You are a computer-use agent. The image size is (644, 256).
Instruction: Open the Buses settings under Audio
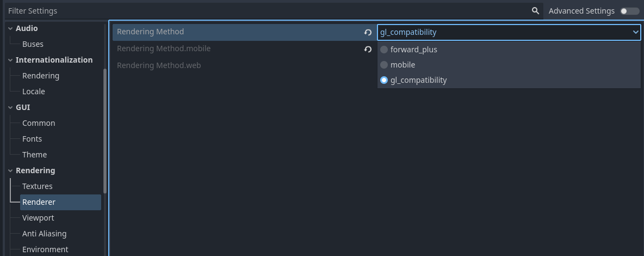coord(33,44)
